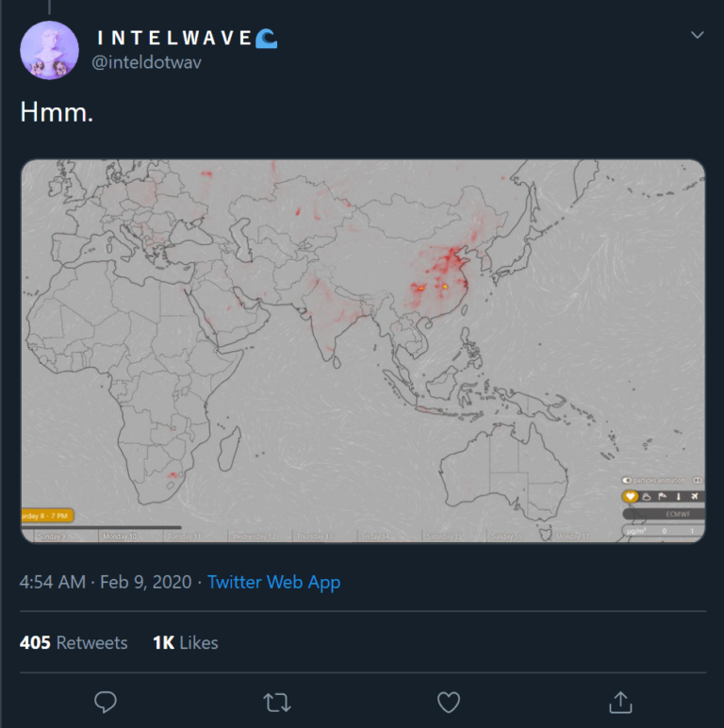Select Wednesday 12 on the forecast timeline
Screen dimensions: 724x728
click(254, 537)
